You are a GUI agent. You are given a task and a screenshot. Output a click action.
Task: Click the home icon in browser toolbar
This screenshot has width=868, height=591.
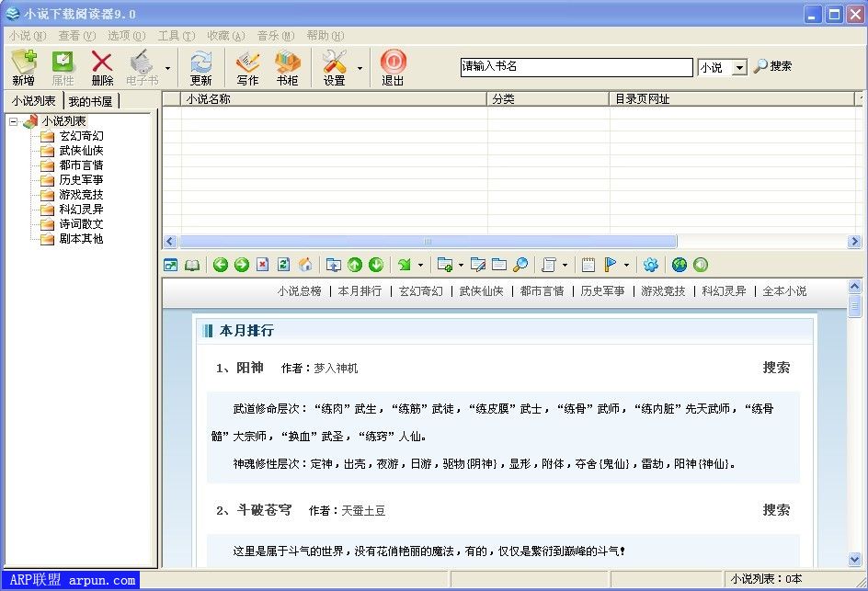coord(307,265)
